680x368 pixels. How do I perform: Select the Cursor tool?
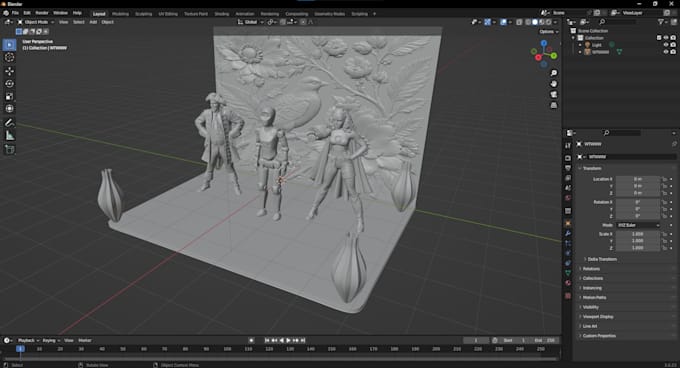pos(10,57)
